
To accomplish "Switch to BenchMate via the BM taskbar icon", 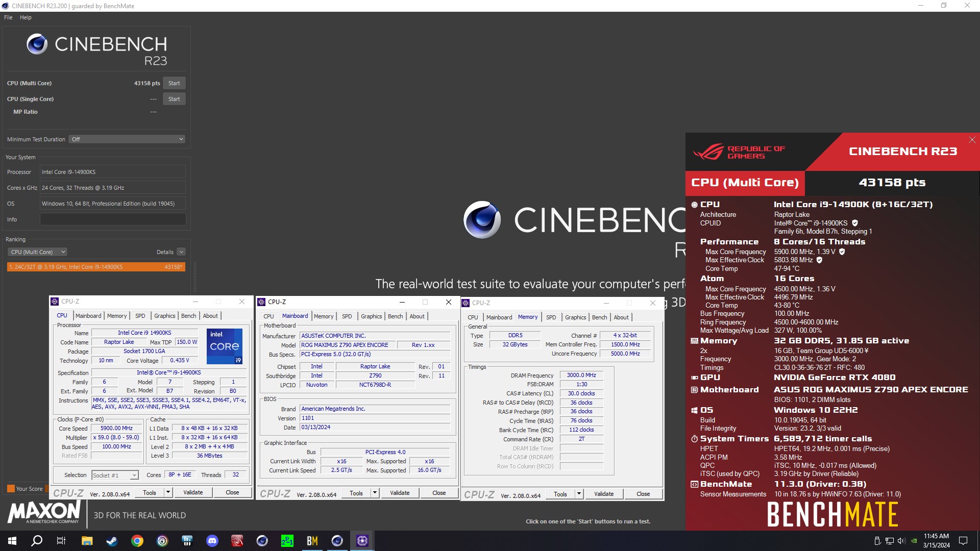I will [312, 541].
